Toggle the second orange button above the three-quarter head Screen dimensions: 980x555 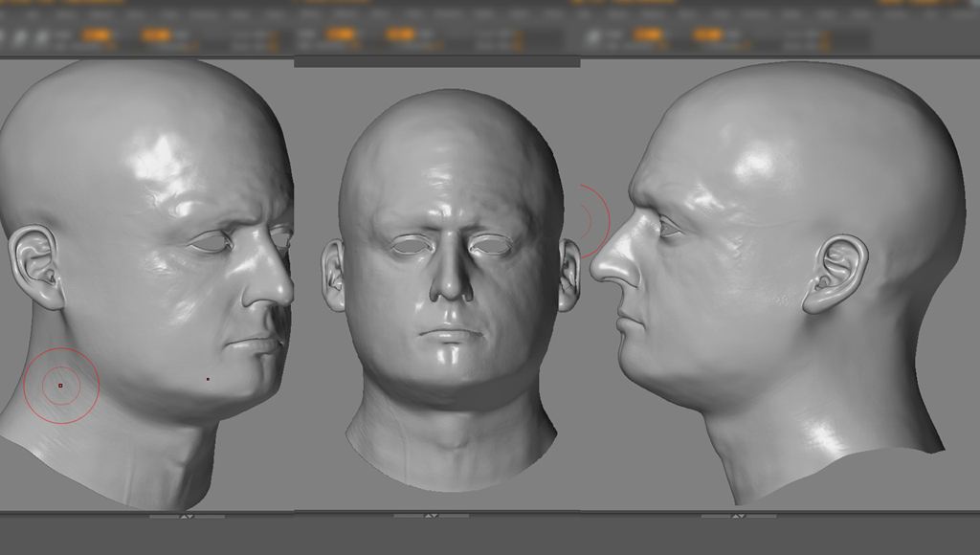coord(156,35)
